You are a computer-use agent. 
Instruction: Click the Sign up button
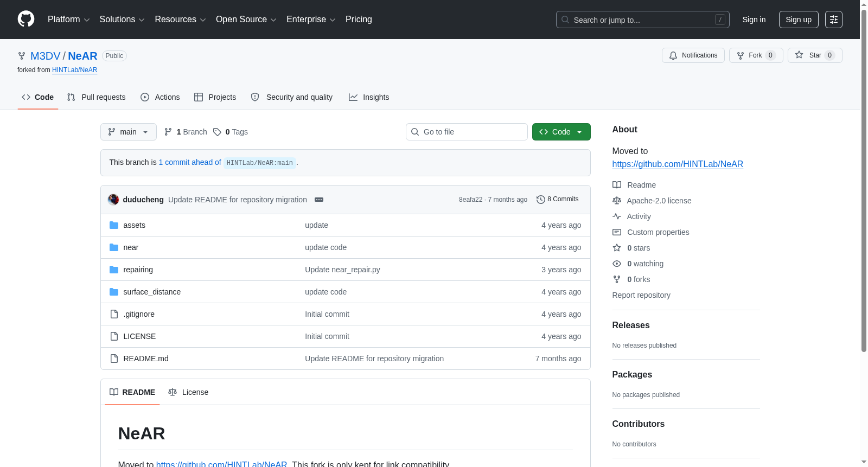point(799,20)
